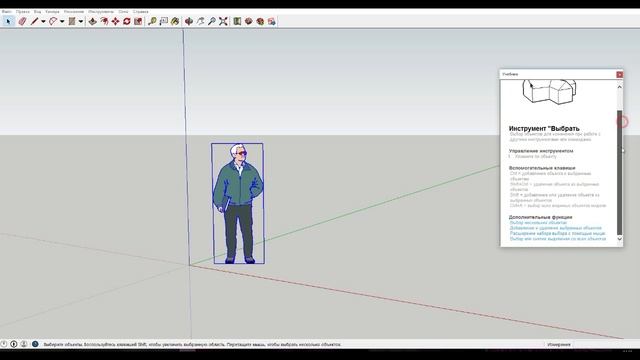Activate the Orbit camera tool

pyautogui.click(x=189, y=21)
